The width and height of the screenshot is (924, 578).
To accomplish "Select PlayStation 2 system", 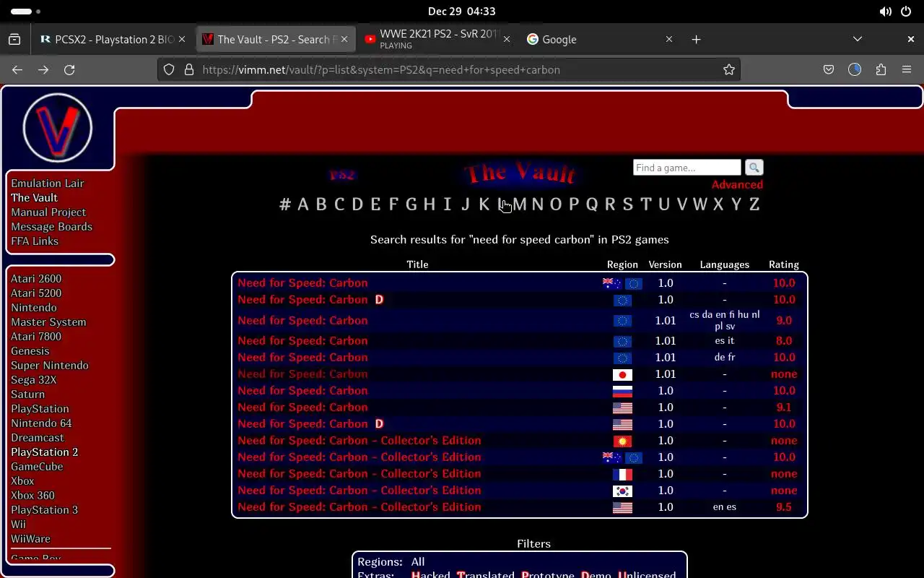I will coord(44,452).
